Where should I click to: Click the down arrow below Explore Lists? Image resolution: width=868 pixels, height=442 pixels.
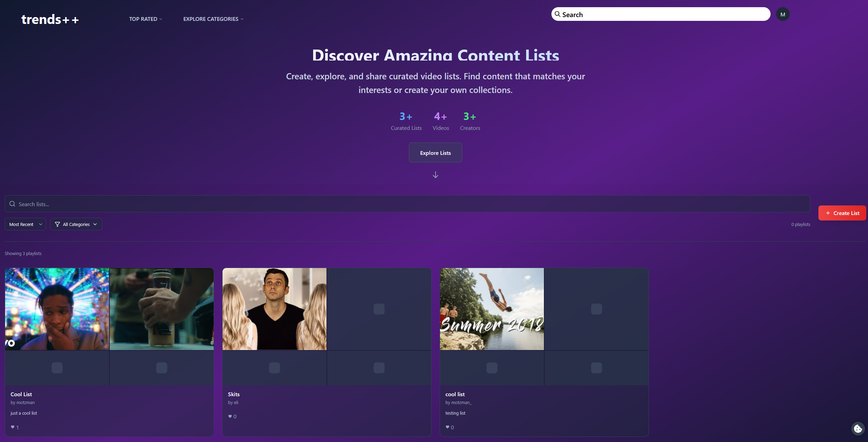(435, 175)
